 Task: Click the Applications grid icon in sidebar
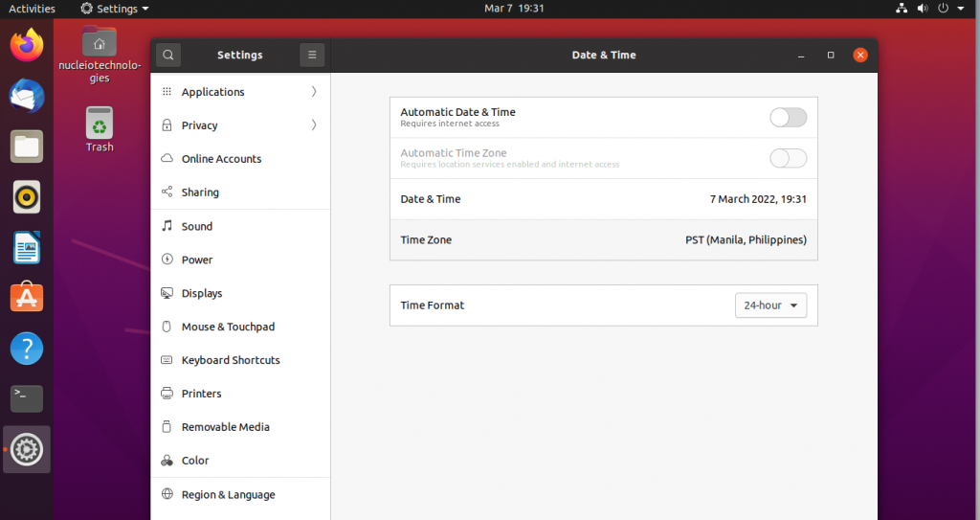coord(167,92)
